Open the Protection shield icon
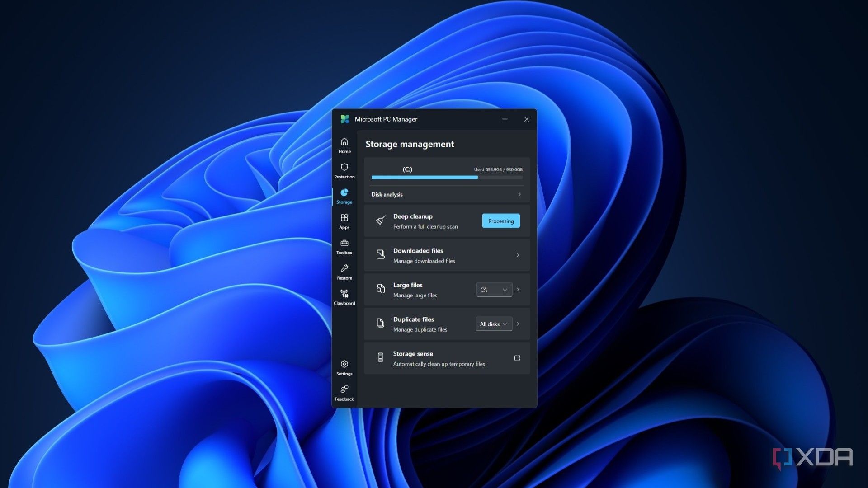 click(x=344, y=167)
